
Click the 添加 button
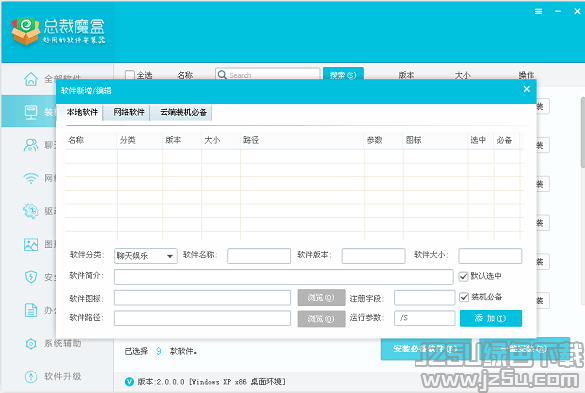point(491,318)
